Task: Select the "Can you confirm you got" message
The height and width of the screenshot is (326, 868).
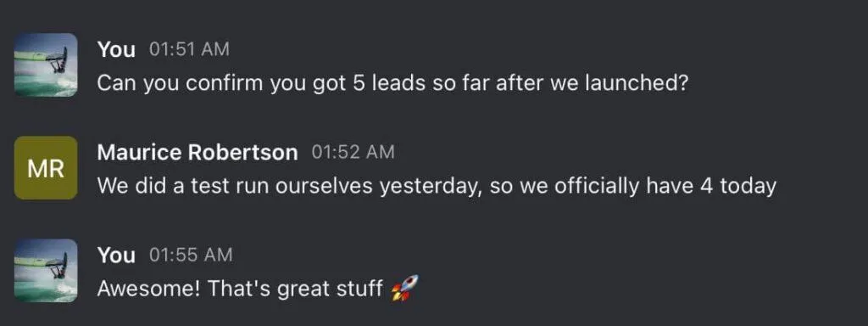Action: click(x=392, y=83)
